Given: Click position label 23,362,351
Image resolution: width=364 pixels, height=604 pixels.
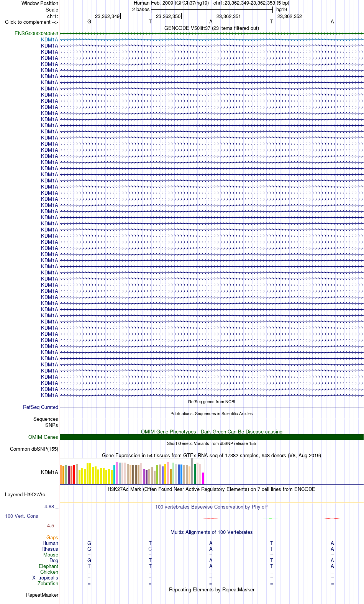Looking at the screenshot, I should (x=229, y=16).
